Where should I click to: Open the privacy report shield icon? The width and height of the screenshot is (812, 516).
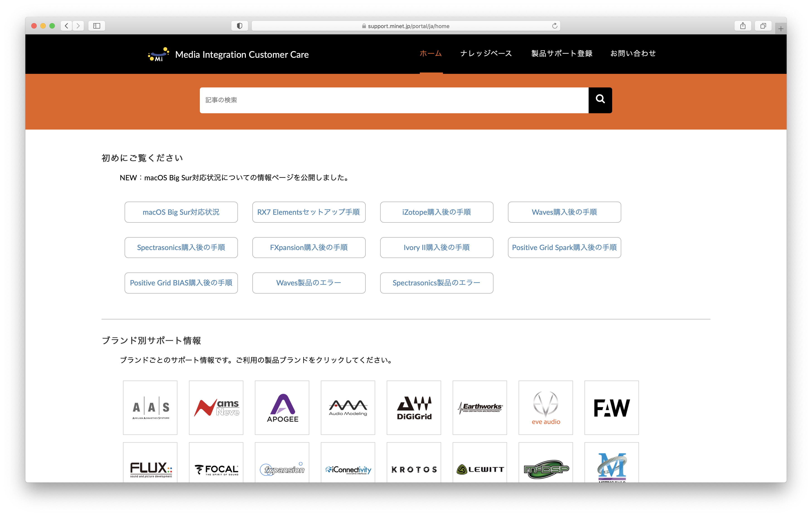[x=239, y=26]
